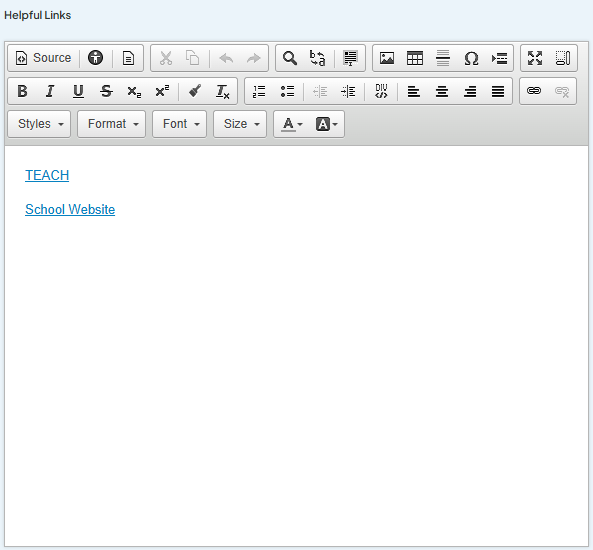Toggle superscript formatting
593x550 pixels.
(x=162, y=91)
